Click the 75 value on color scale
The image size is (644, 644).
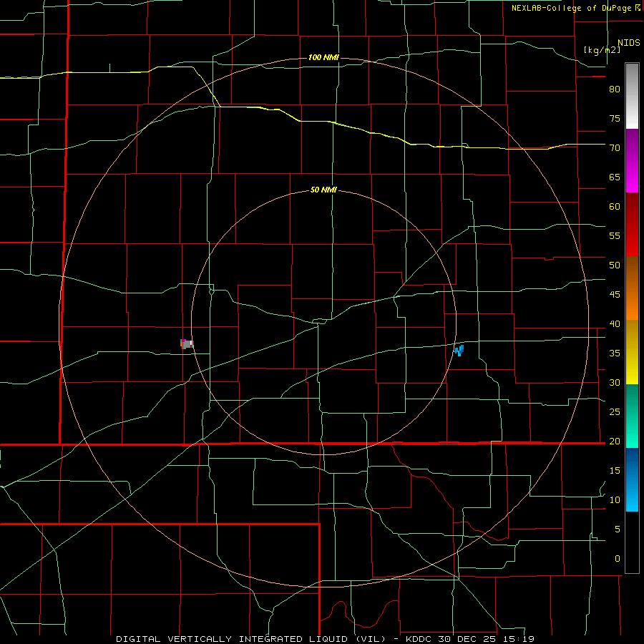coord(615,118)
